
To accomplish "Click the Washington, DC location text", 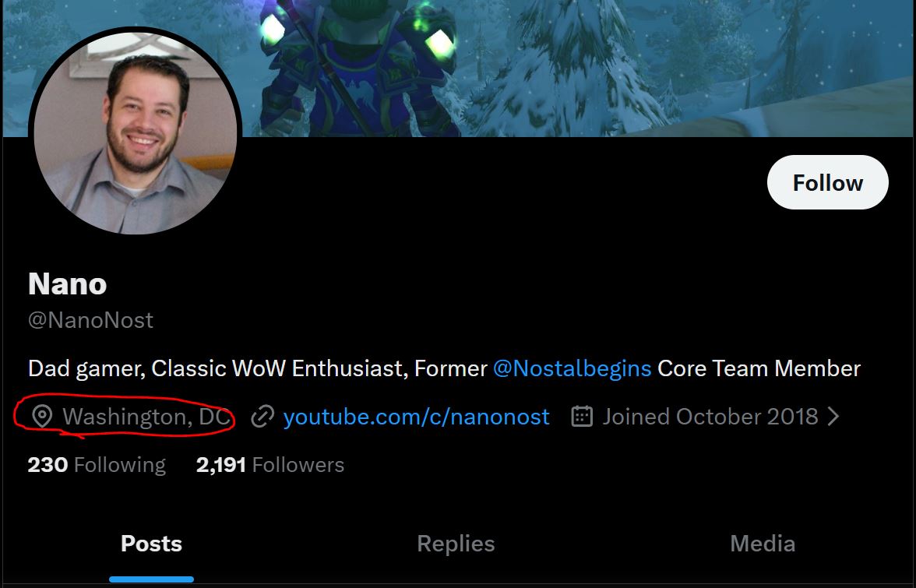I will (146, 417).
